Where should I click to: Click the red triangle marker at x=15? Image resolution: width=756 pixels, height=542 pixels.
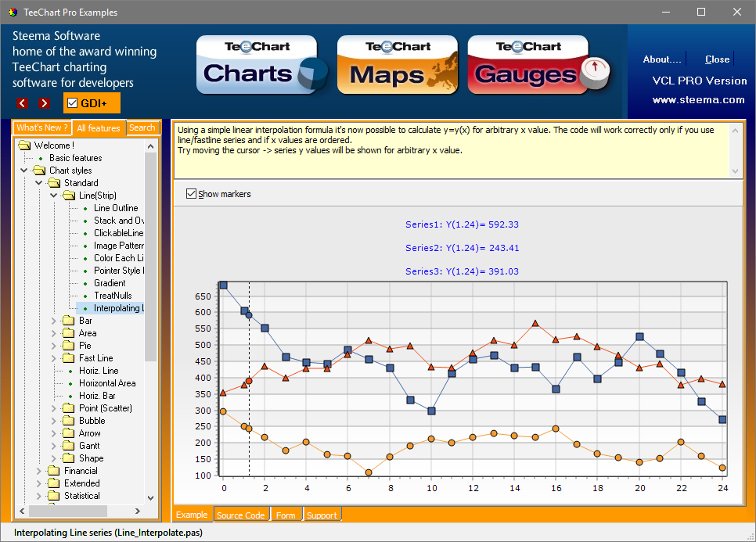click(x=535, y=323)
